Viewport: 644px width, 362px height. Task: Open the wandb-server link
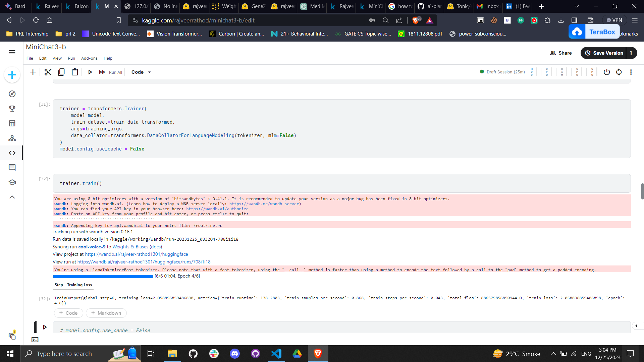pyautogui.click(x=264, y=204)
